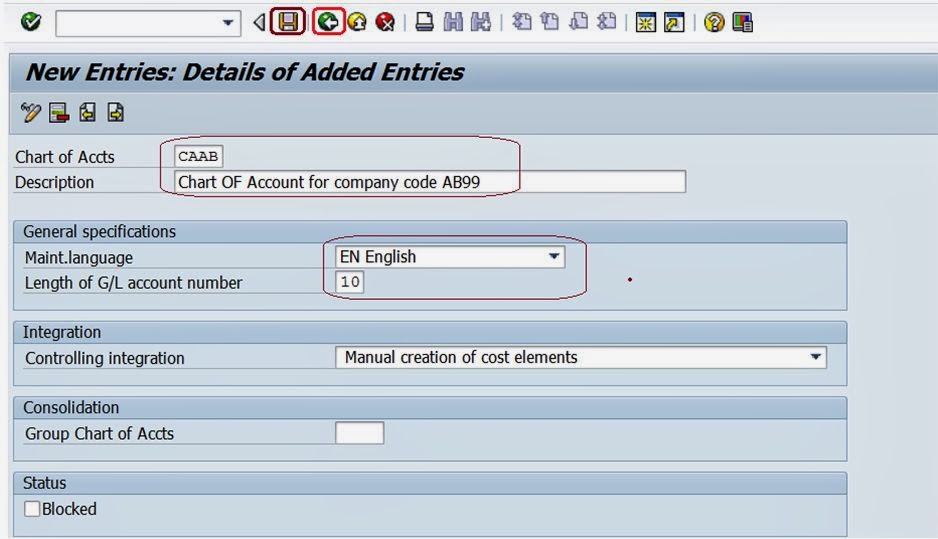
Task: Collapse the command field with the triangle
Action: pos(259,23)
